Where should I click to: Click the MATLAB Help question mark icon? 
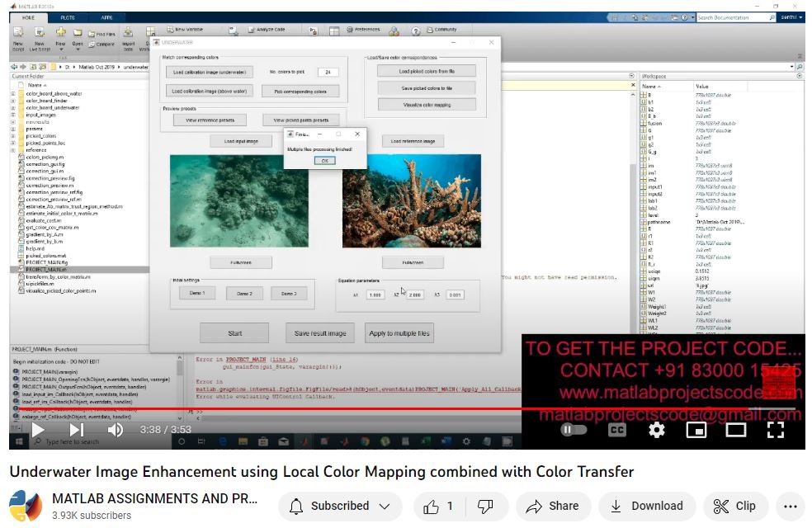tap(416, 31)
